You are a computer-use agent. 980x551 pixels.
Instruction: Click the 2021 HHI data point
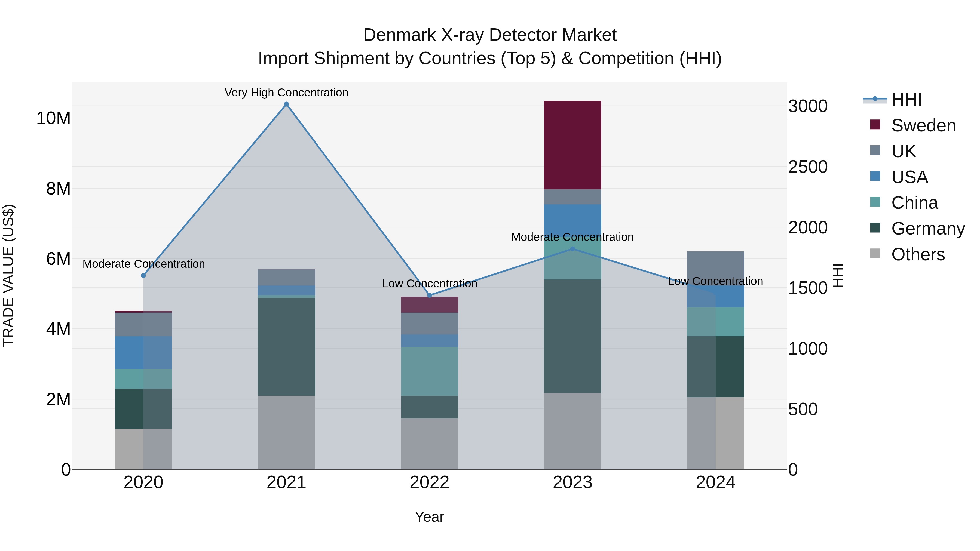[286, 104]
